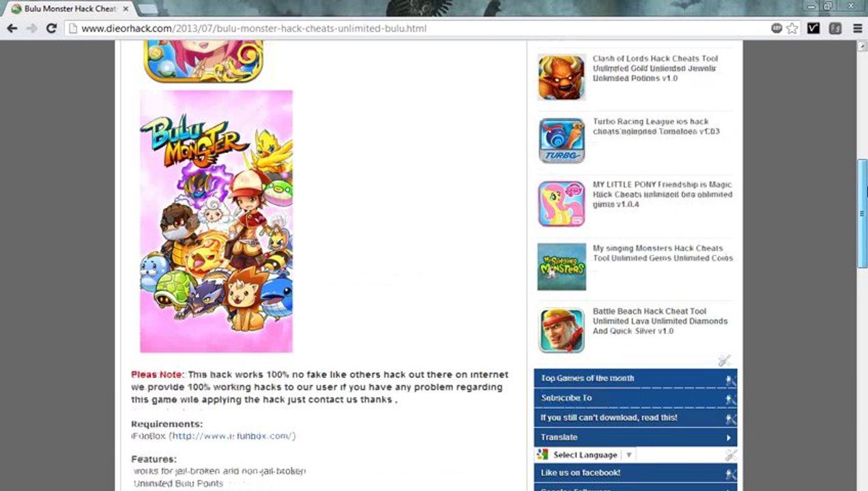This screenshot has width=868, height=491.
Task: Click the gray extension icon beside menu
Action: point(835,29)
